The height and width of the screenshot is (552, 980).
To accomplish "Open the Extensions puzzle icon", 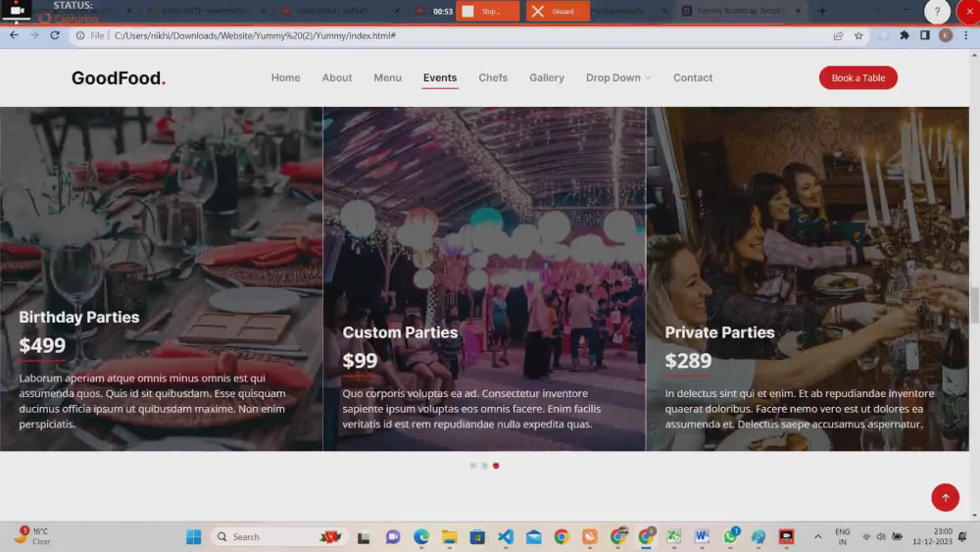I will point(905,35).
